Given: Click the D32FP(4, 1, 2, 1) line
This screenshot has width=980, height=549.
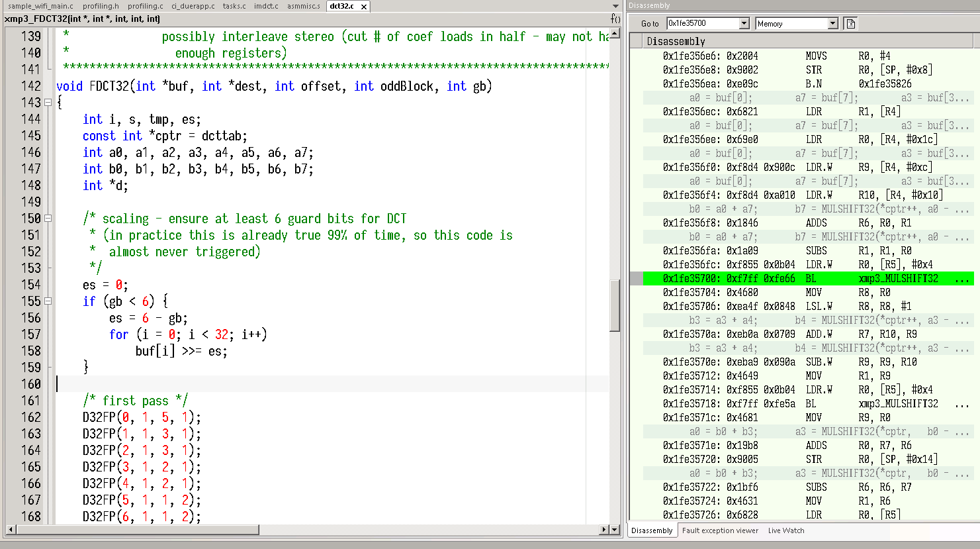Looking at the screenshot, I should 142,483.
